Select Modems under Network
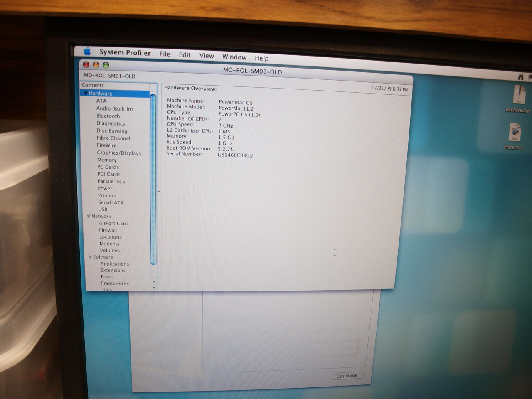Screen dimensions: 532x399 point(109,244)
